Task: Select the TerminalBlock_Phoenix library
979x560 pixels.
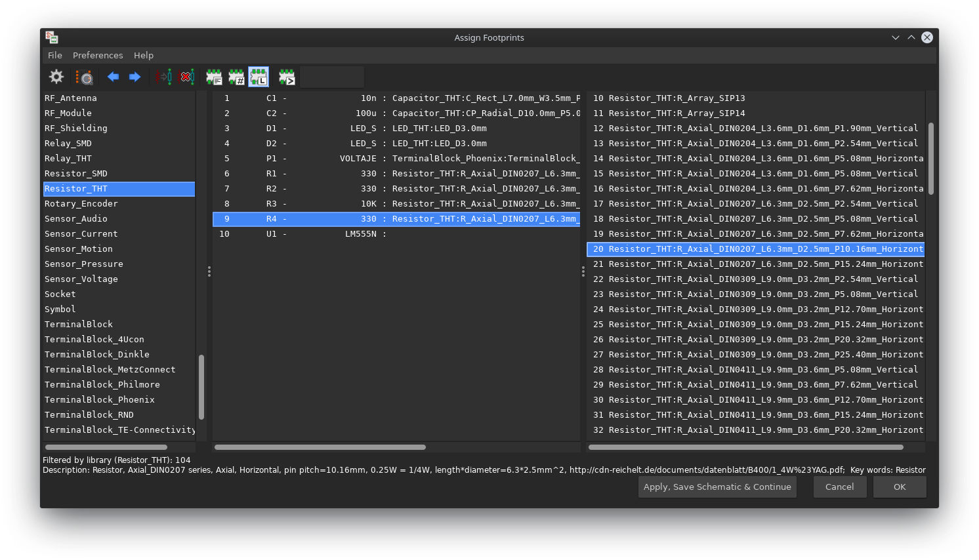Action: (119, 399)
